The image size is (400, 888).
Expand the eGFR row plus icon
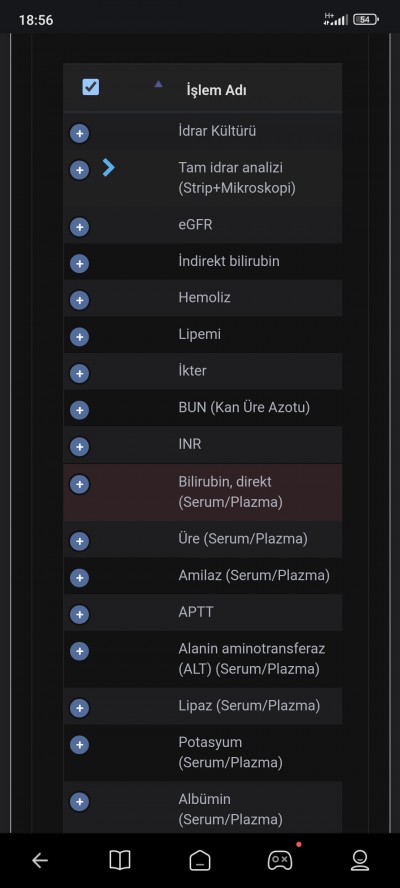tap(79, 227)
